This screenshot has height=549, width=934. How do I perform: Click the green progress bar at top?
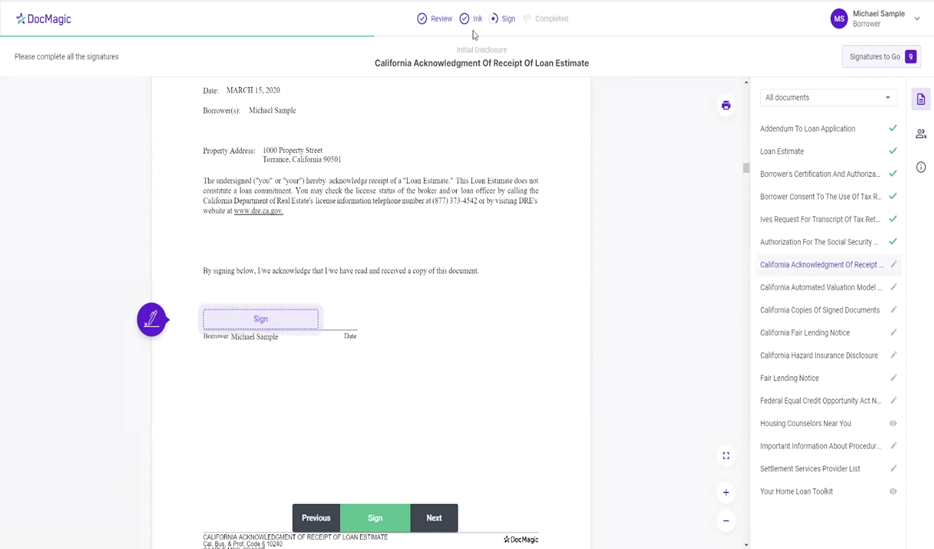coord(187,36)
